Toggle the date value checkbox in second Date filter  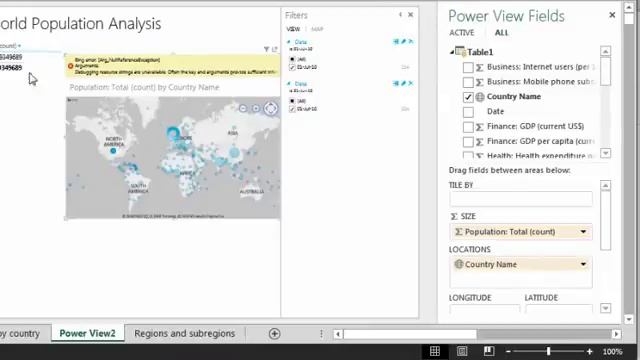pos(292,109)
